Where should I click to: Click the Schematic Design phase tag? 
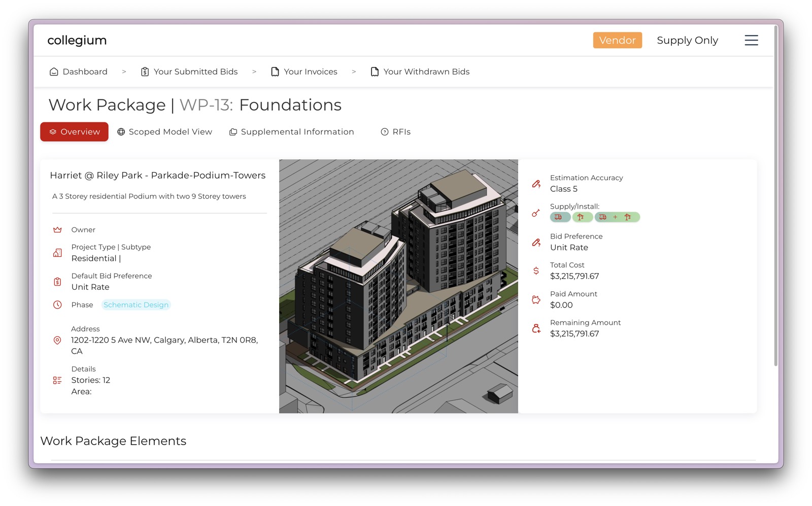pyautogui.click(x=136, y=305)
